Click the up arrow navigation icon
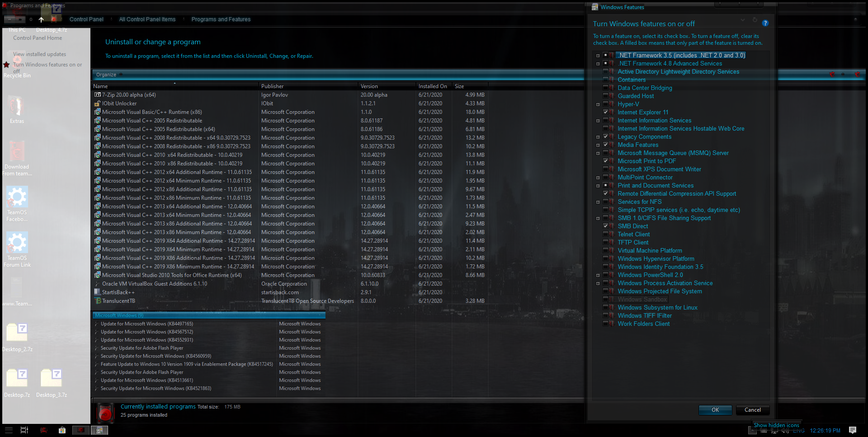The image size is (868, 437). pyautogui.click(x=41, y=19)
